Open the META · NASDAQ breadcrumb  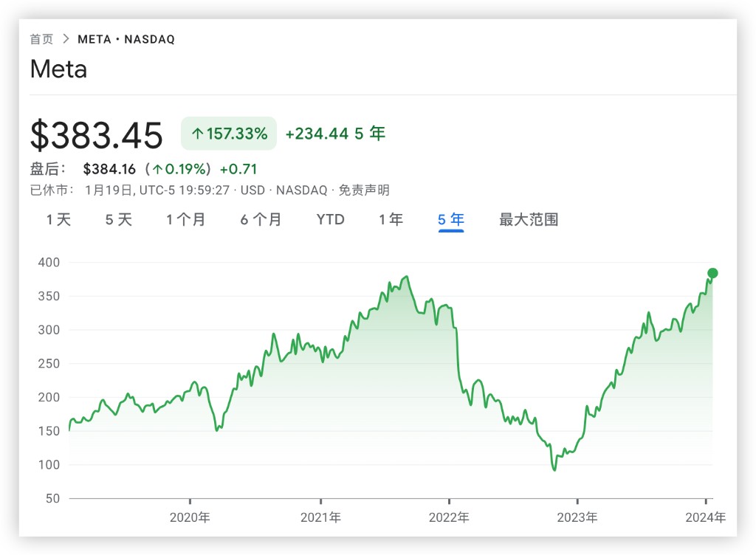(x=126, y=39)
